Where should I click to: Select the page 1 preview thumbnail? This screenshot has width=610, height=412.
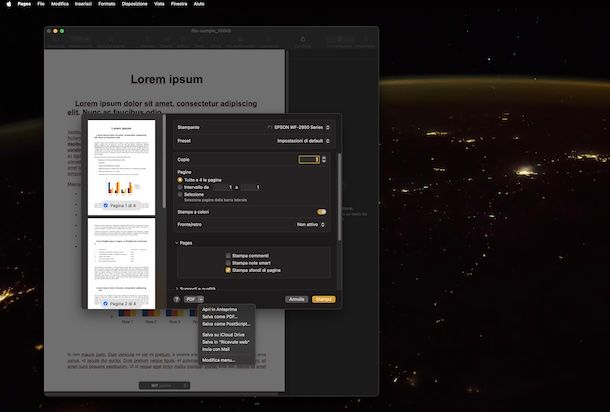(x=121, y=167)
